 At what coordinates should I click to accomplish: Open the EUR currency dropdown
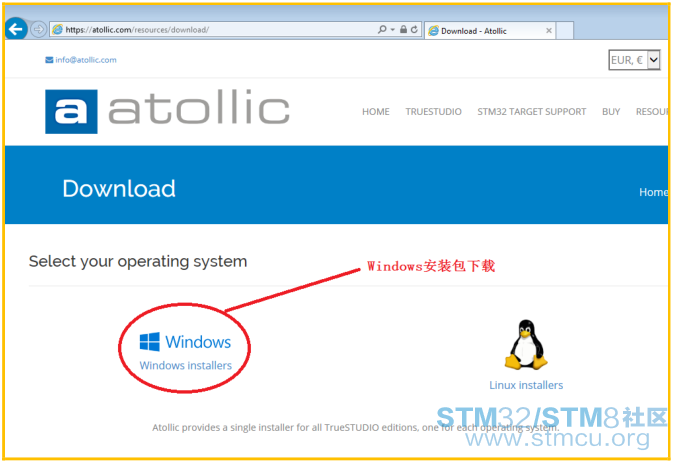click(x=634, y=60)
